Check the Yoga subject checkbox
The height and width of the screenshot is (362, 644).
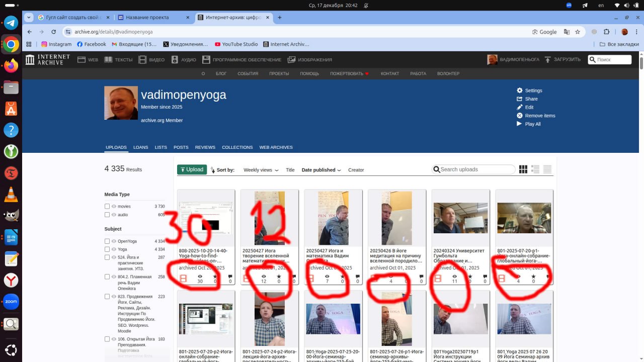point(107,249)
